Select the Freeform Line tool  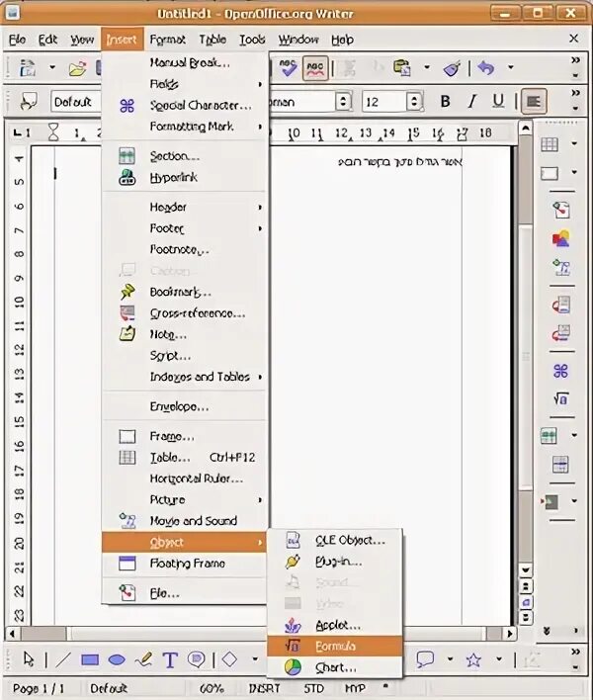(143, 659)
